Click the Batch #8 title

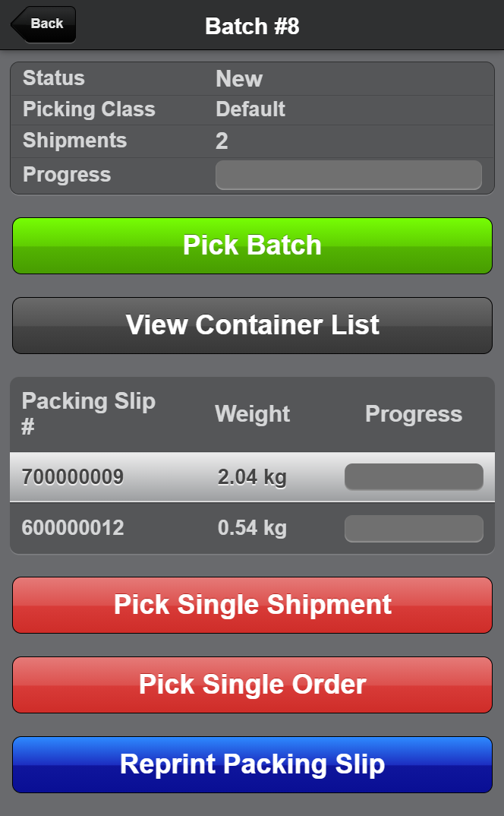coord(252,27)
